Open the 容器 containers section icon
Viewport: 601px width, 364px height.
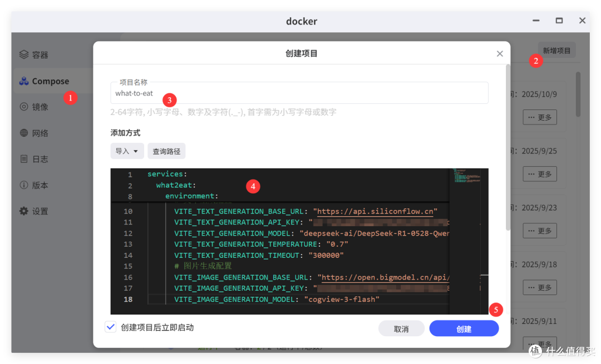click(24, 54)
